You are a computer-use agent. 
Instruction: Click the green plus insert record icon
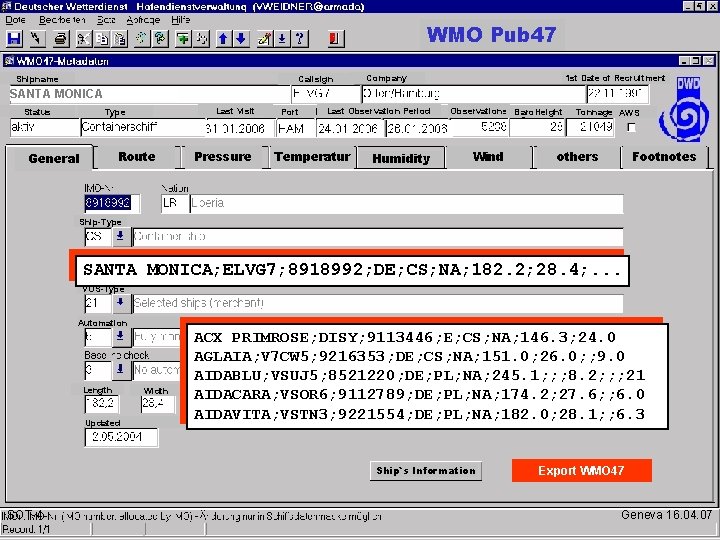click(183, 39)
